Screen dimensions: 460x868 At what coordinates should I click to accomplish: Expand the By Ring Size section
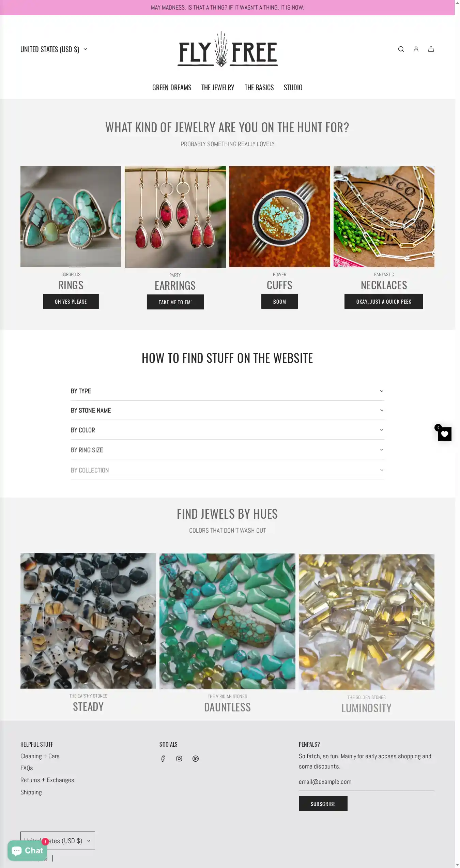pyautogui.click(x=227, y=450)
